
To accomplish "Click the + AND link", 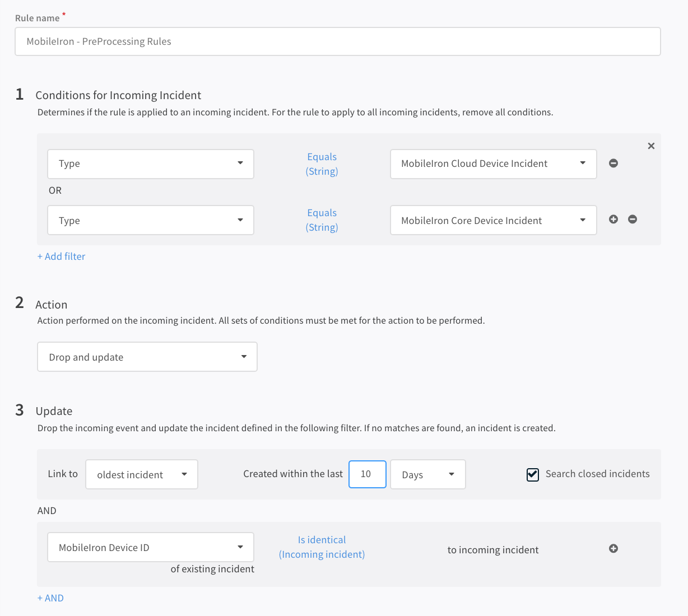I will click(x=50, y=598).
